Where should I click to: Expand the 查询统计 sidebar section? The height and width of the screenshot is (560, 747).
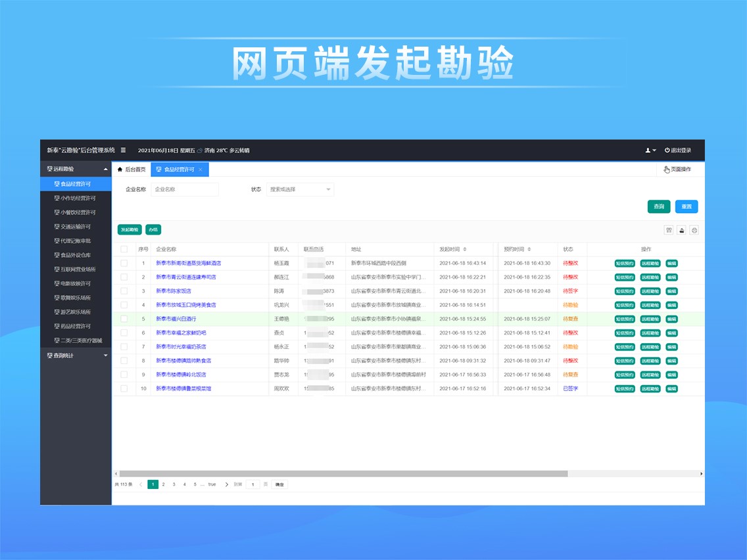tap(76, 356)
